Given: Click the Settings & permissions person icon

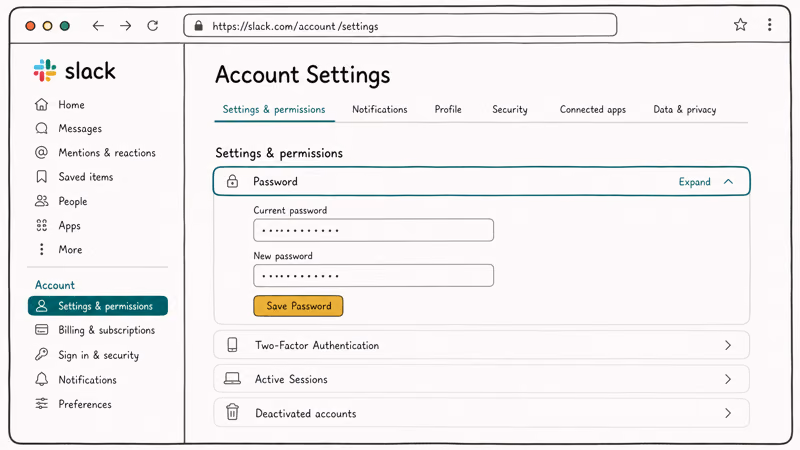Looking at the screenshot, I should tap(42, 306).
